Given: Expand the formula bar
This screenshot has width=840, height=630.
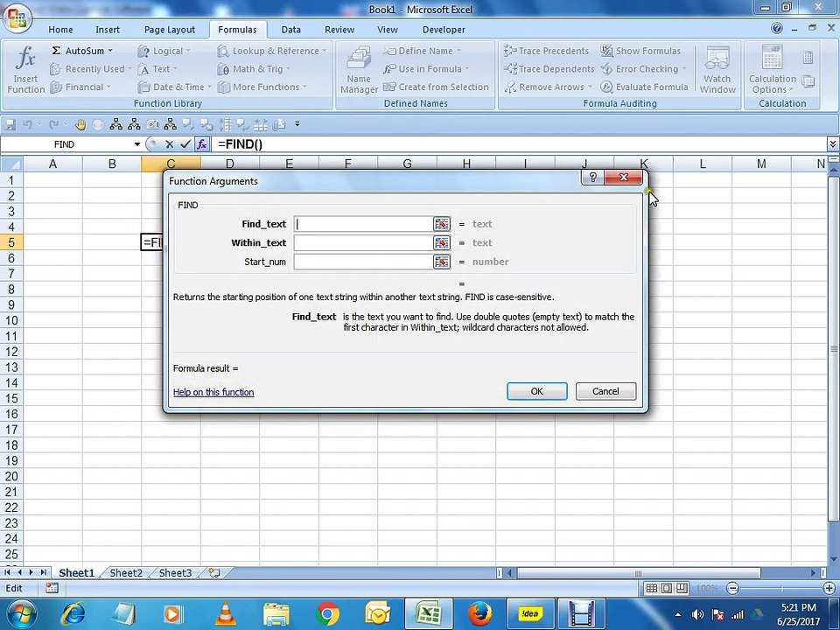Looking at the screenshot, I should (832, 144).
